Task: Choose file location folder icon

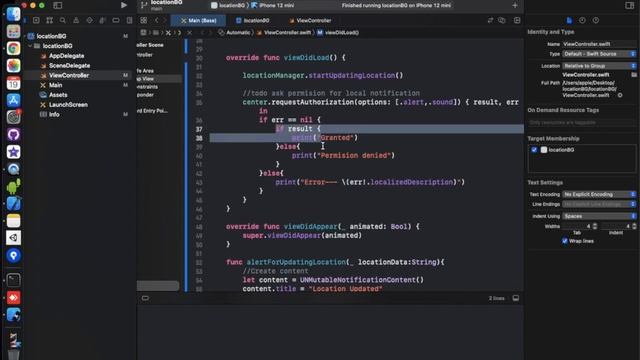Action: click(633, 75)
